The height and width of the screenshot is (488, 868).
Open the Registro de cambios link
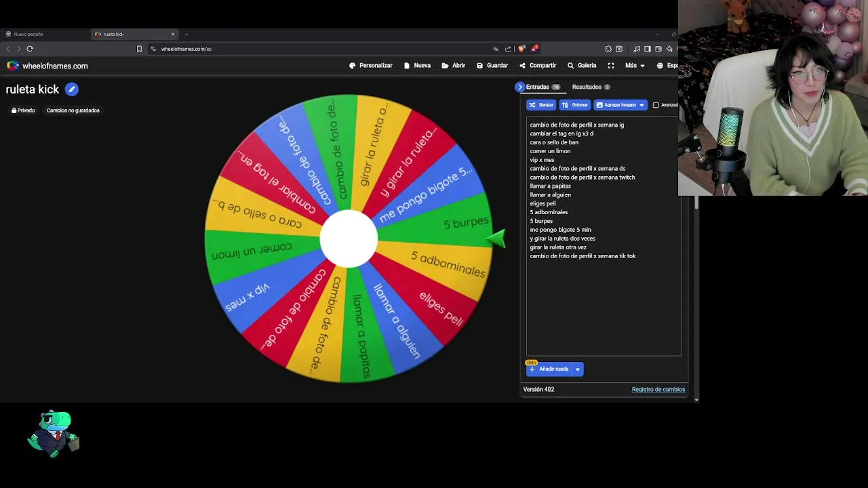pyautogui.click(x=658, y=390)
